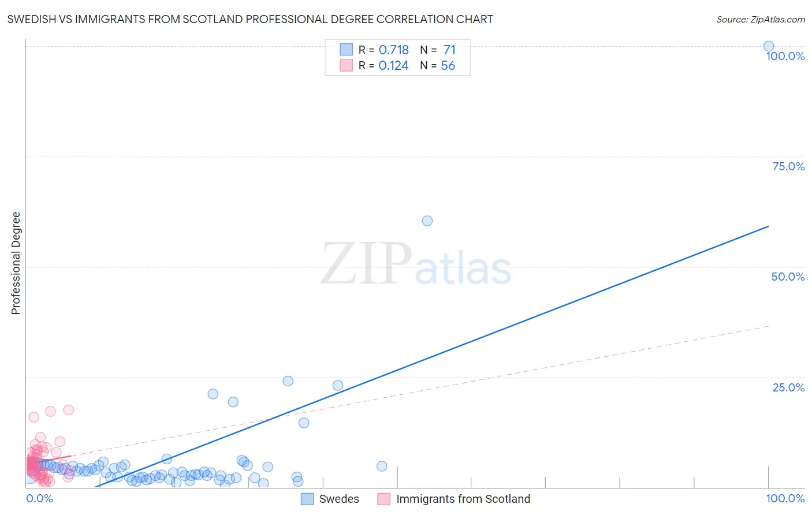
Task: Click the blue outlier point near 60% degree
Action: (427, 221)
